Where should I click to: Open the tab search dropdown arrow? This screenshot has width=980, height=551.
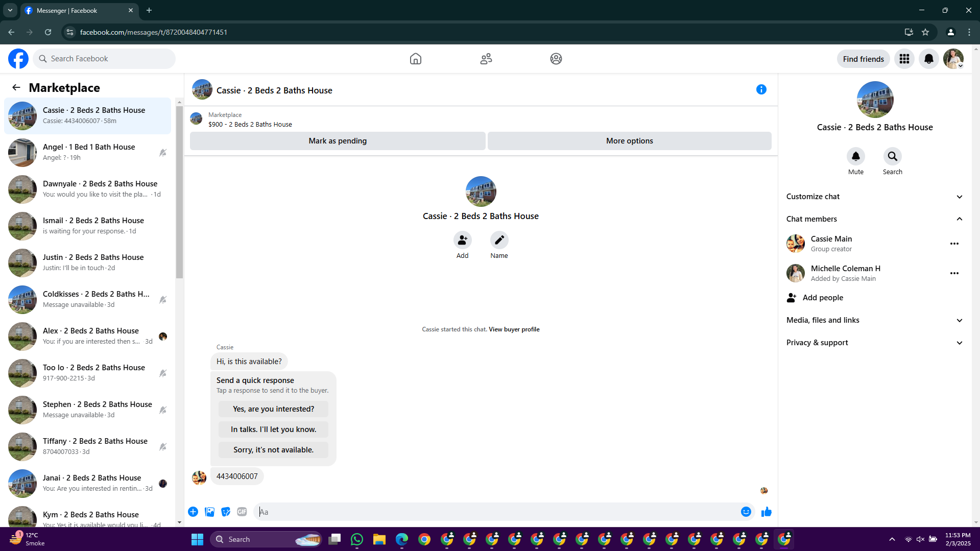(10, 10)
